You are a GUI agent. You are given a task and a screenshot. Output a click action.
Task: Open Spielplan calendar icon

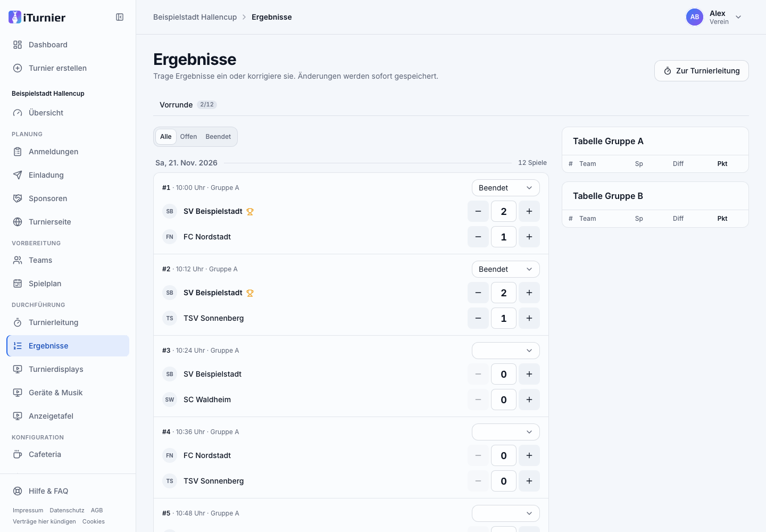(x=18, y=284)
